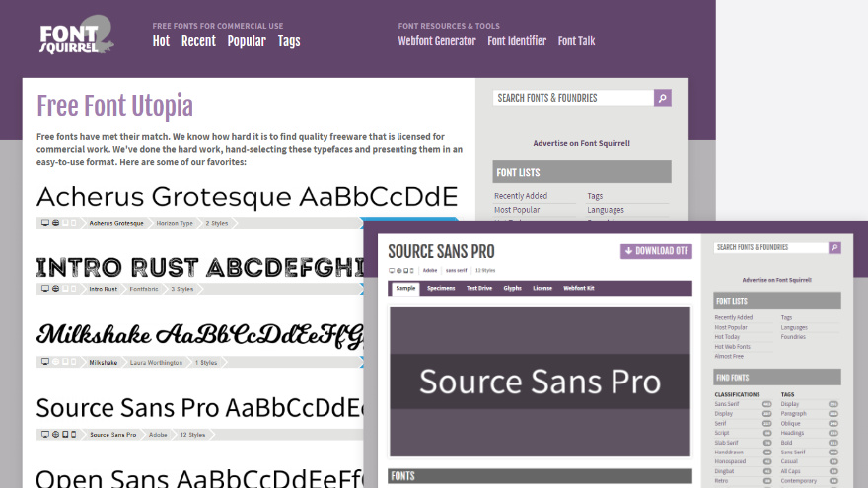Open the Hot fonts menu item
The height and width of the screenshot is (488, 868).
click(x=161, y=41)
